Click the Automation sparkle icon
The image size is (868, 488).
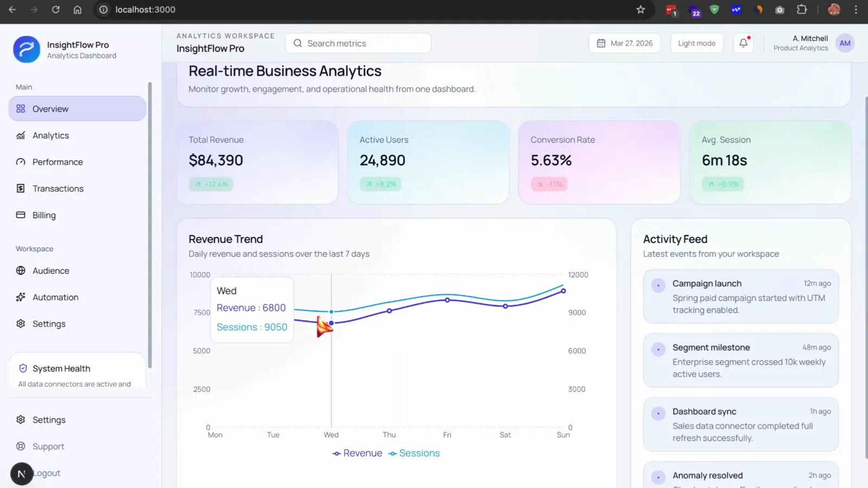[21, 297]
